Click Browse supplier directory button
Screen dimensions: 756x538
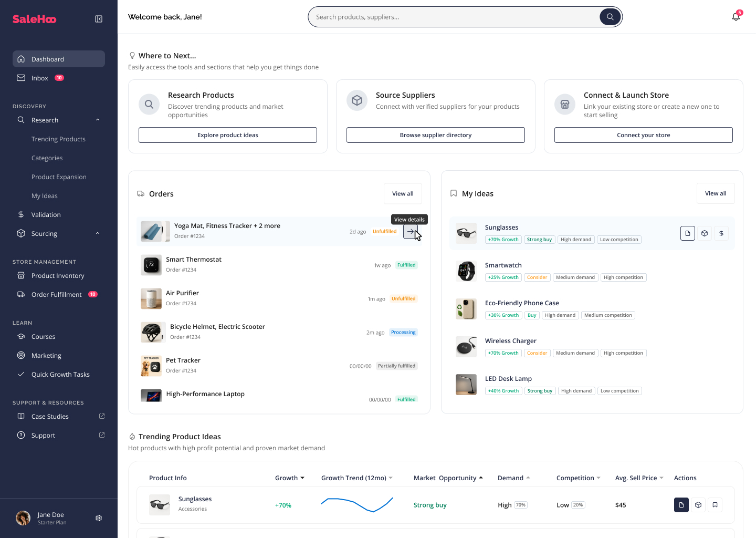tap(436, 135)
